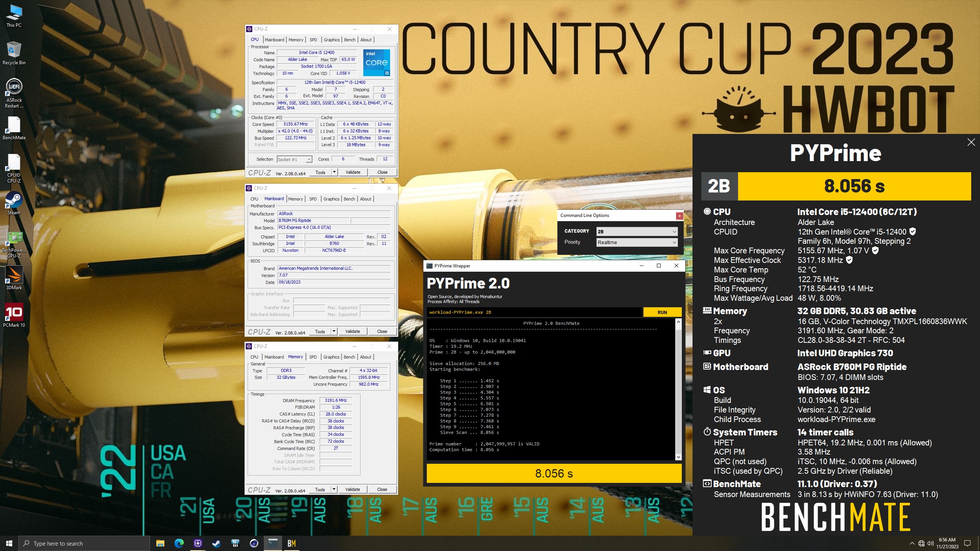Click the BIOS version 7.07 field
The height and width of the screenshot is (551, 980).
(x=334, y=275)
